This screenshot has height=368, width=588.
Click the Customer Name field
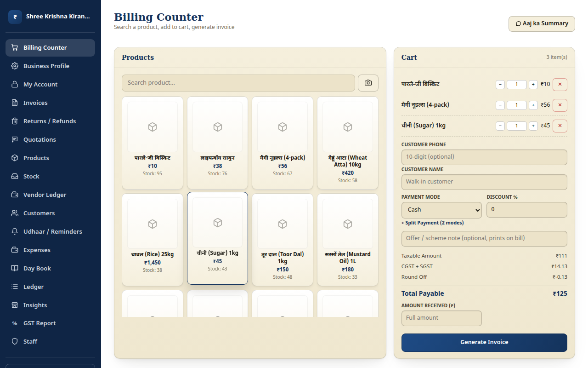pos(484,182)
